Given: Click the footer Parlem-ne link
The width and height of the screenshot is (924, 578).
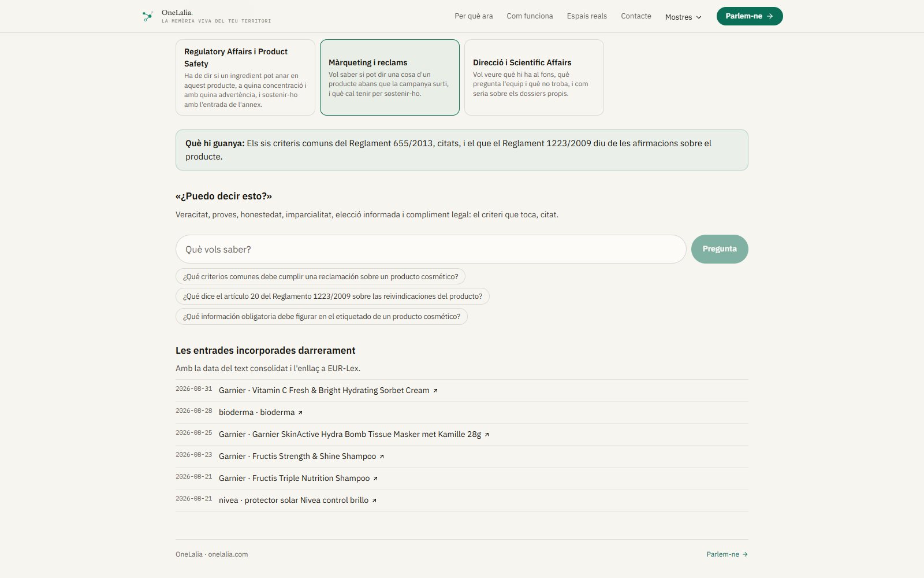Looking at the screenshot, I should pyautogui.click(x=727, y=554).
